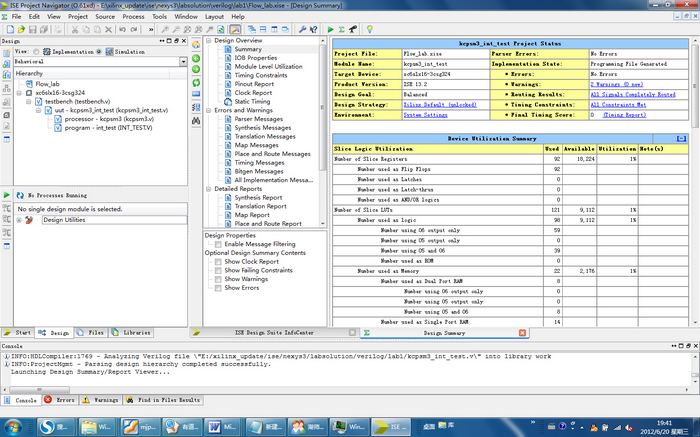Click the green reload icon in the summary sidebar
This screenshot has width=700, height=437.
196,83
